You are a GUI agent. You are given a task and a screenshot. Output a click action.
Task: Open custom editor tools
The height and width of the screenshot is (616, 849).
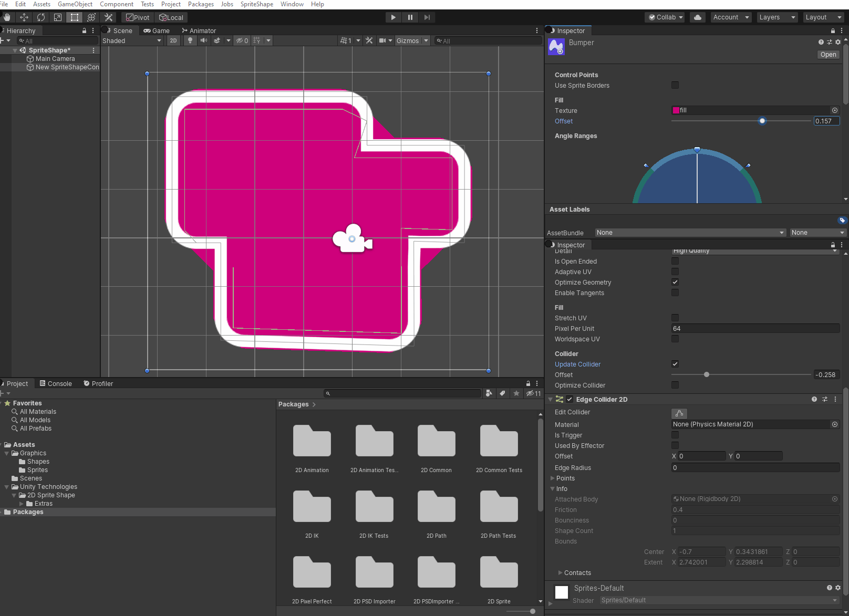[108, 17]
